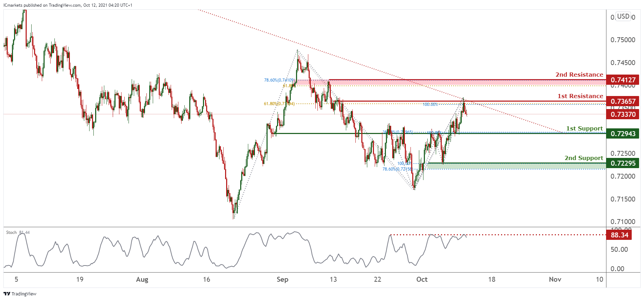Click the TradingView logo icon
This screenshot has height=300, width=644.
point(7,294)
